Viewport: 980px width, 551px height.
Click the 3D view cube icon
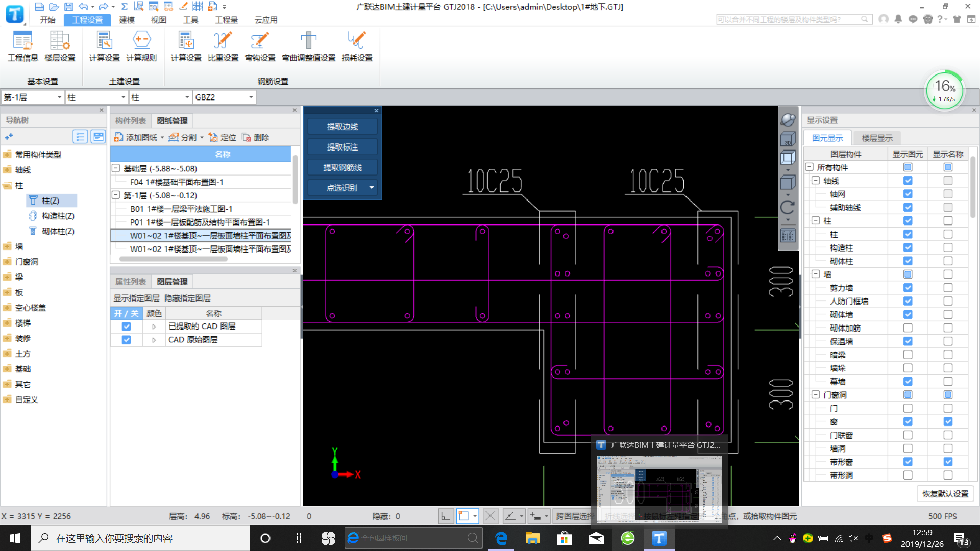(788, 139)
